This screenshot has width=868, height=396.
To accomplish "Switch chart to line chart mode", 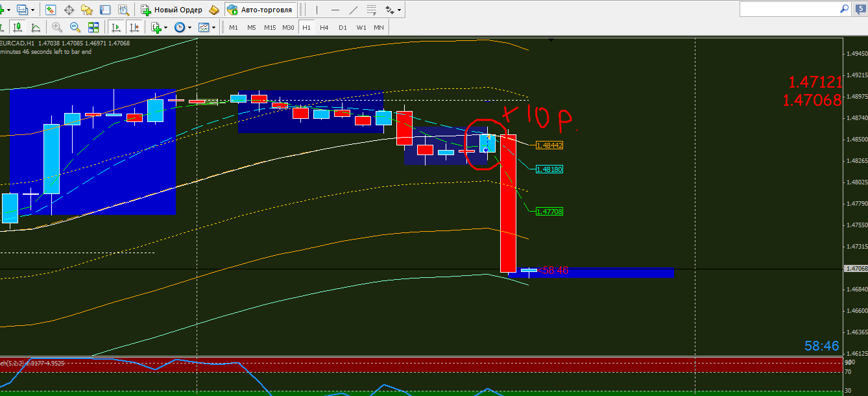I will 35,27.
